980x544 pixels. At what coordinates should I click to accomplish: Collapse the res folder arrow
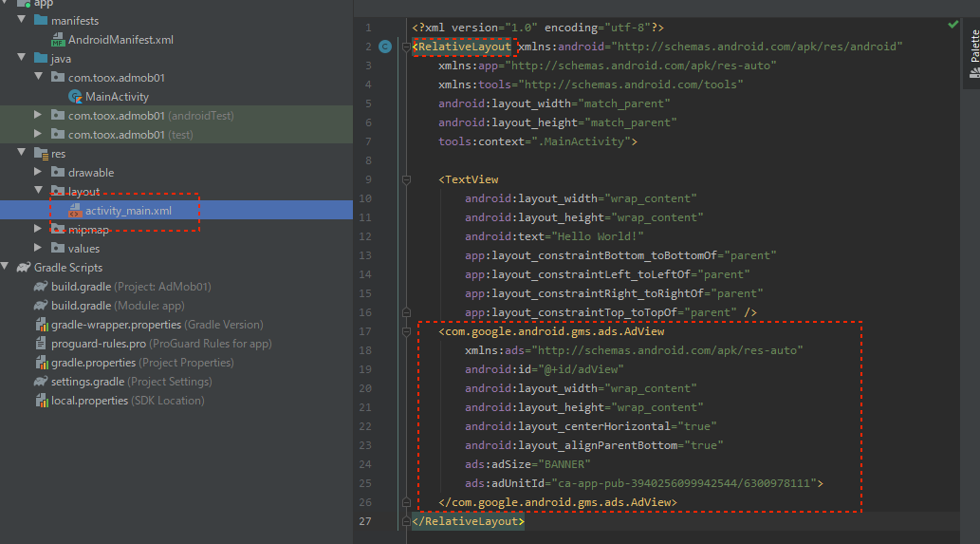[22, 153]
